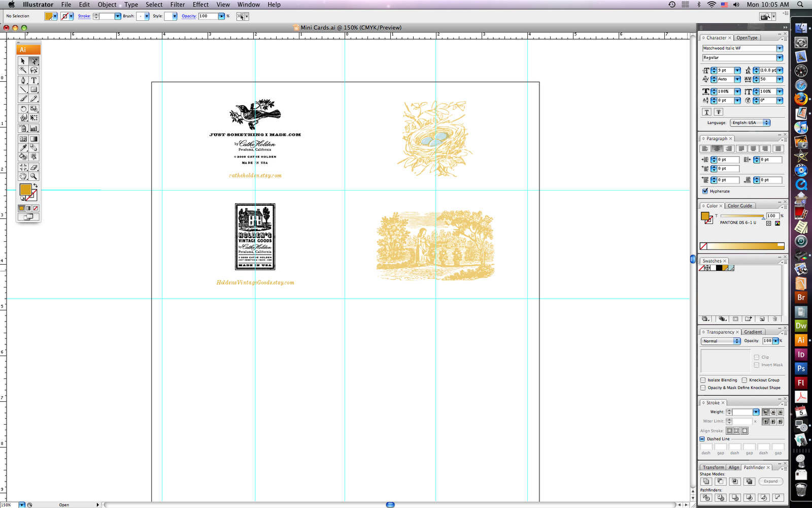Select the Mesh tool

point(23,139)
